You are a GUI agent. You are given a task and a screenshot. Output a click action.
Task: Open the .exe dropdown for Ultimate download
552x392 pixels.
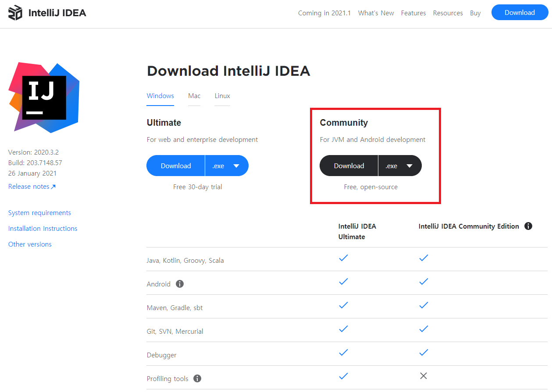(x=227, y=166)
